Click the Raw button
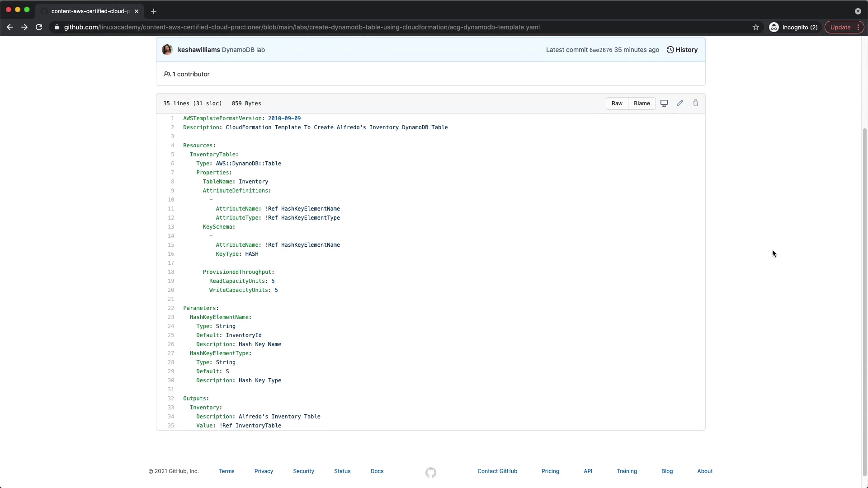This screenshot has height=488, width=868. pyautogui.click(x=617, y=103)
